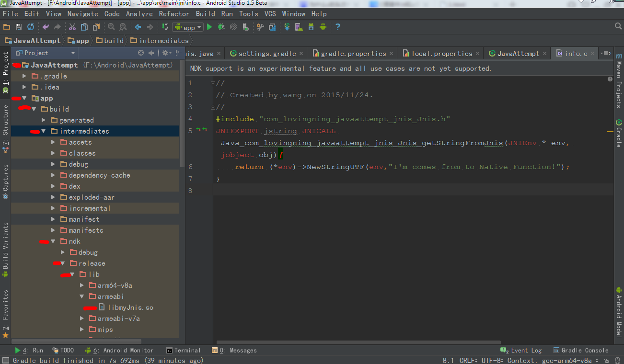Click the gutter icon on line 5
Image resolution: width=624 pixels, height=364 pixels.
coord(202,130)
